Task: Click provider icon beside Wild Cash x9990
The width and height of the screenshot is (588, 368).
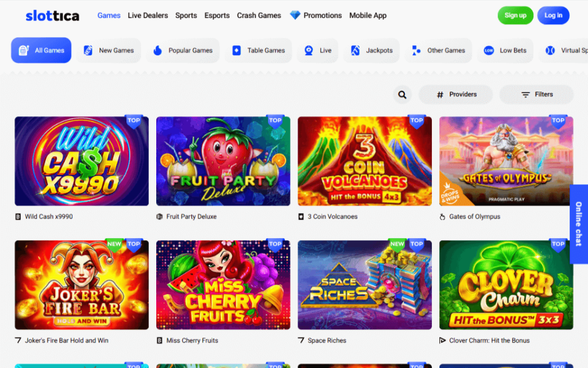Action: click(x=18, y=217)
